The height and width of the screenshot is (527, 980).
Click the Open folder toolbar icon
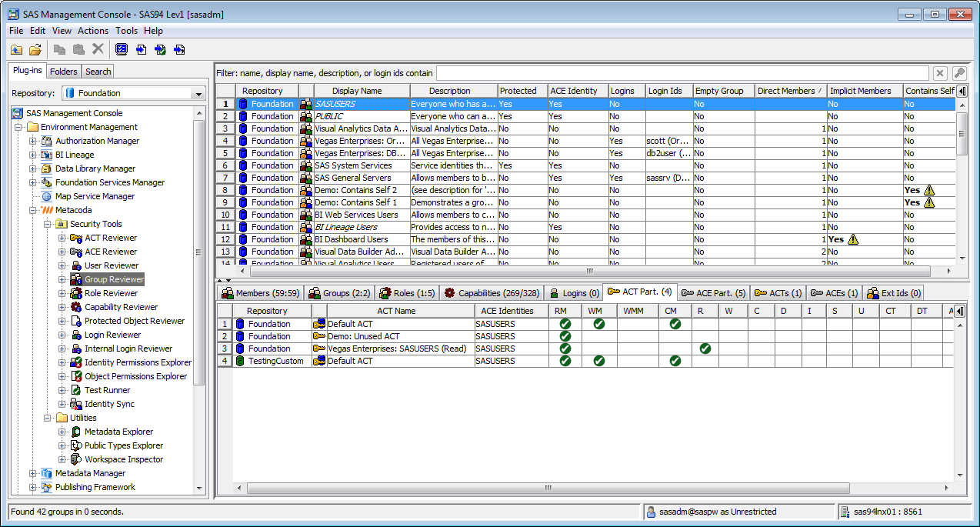(x=35, y=49)
